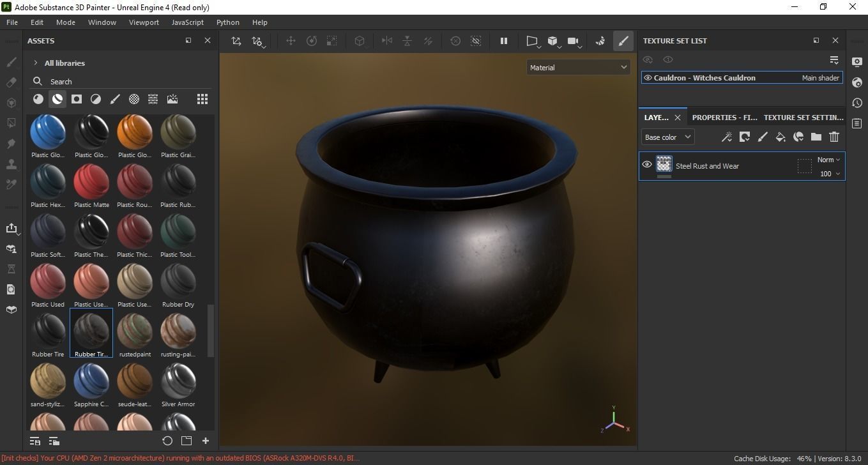Select the Clone stamp tool
The width and height of the screenshot is (868, 465).
pos(11,164)
